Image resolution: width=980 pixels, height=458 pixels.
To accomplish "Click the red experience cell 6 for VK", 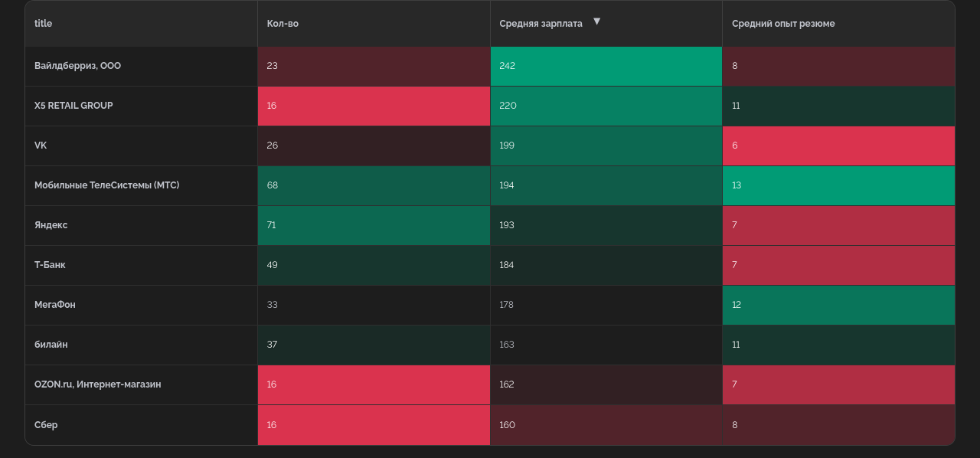I will [838, 146].
